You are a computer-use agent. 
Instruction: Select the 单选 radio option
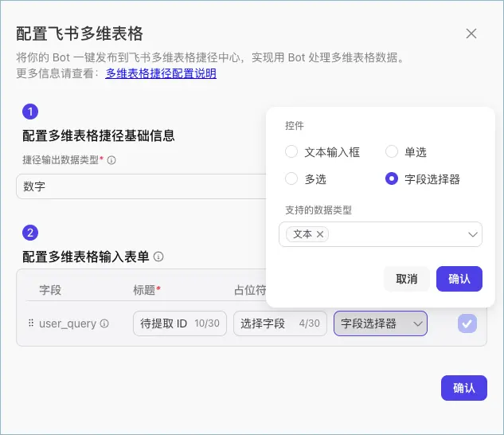click(x=392, y=151)
